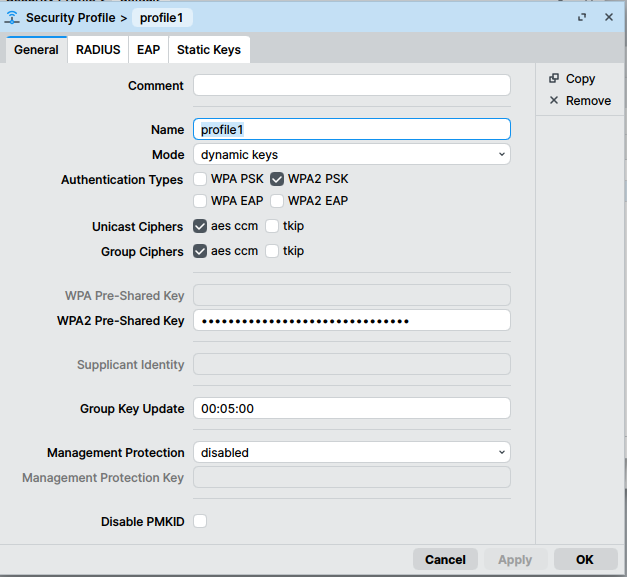
Task: Click into the Comment text field
Action: pos(351,86)
